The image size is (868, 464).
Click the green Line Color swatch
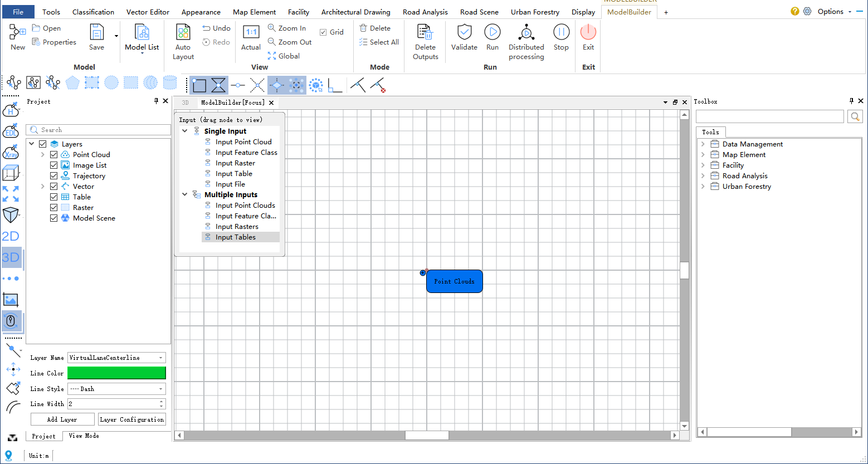(x=116, y=373)
